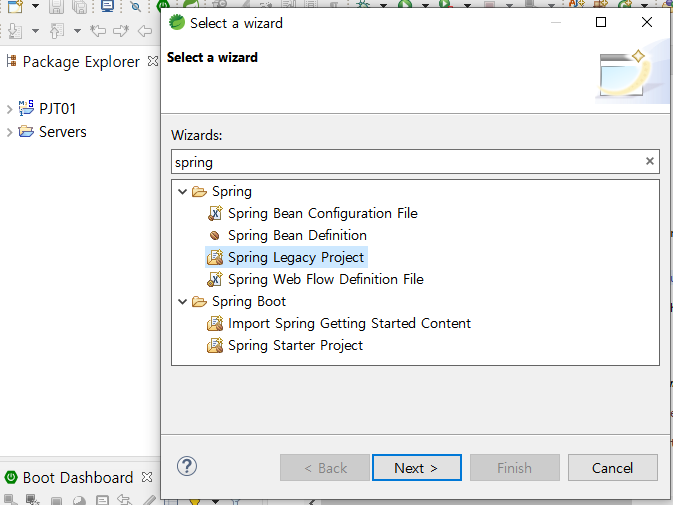The image size is (673, 505).
Task: Open the New wizard dropdown arrow
Action: pos(36,6)
